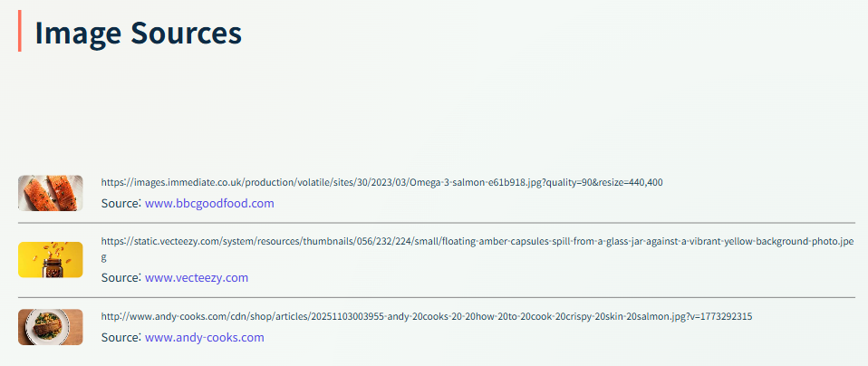Click the Image Sources heading
Viewport: 868px width, 366px height.
[x=139, y=34]
